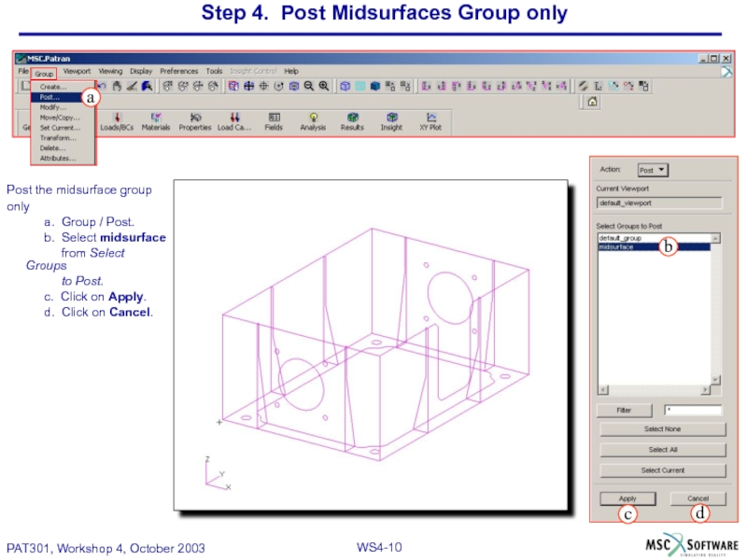This screenshot has height=560, width=747.
Task: Click the Undo arrow icon
Action: pyautogui.click(x=102, y=86)
